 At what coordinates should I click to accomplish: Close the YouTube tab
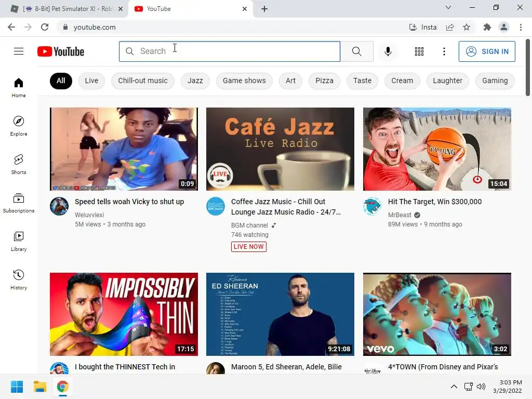(245, 9)
